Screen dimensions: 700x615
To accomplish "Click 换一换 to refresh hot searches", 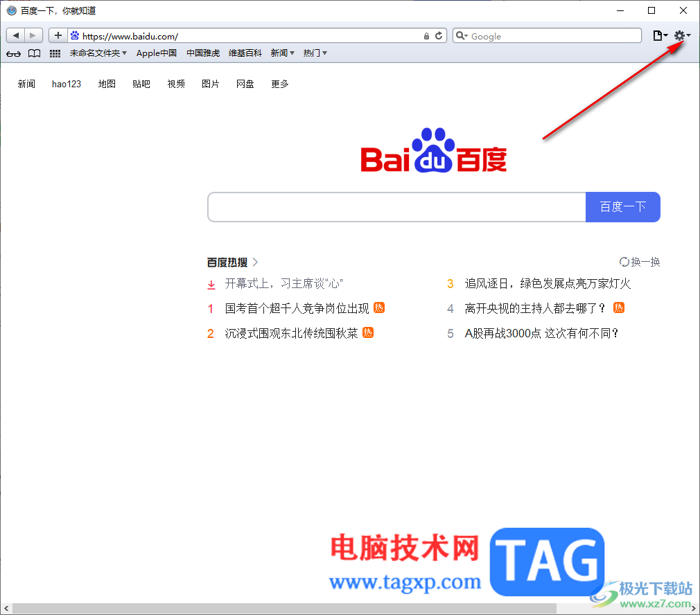I will tap(640, 262).
